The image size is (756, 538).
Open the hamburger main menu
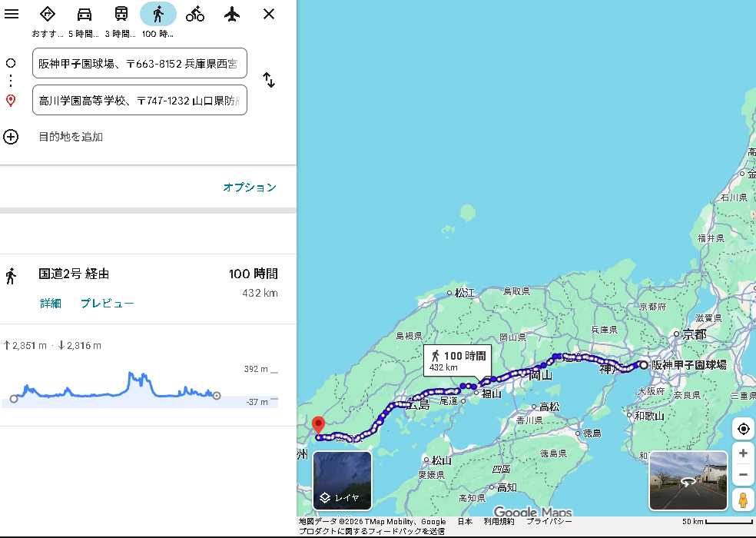(12, 14)
